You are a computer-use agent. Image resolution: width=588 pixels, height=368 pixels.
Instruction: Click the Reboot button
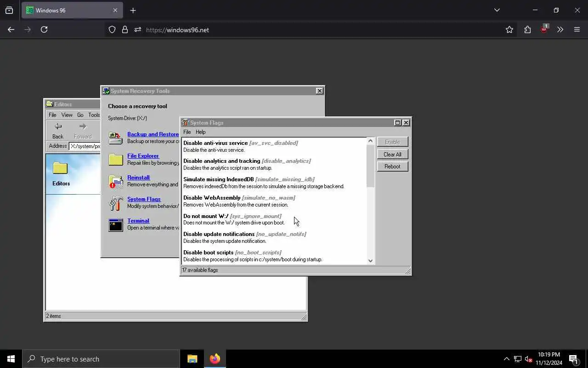click(392, 167)
